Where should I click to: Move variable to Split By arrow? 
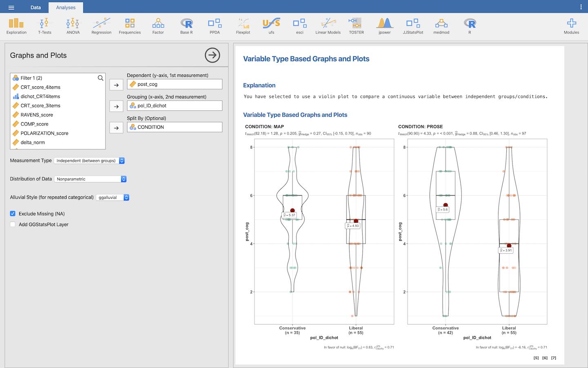point(116,128)
